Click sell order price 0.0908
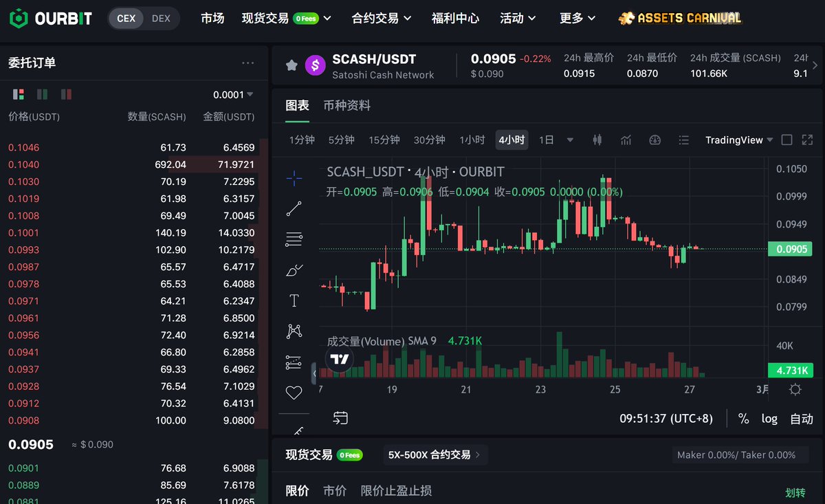Image resolution: width=825 pixels, height=504 pixels. [23, 420]
